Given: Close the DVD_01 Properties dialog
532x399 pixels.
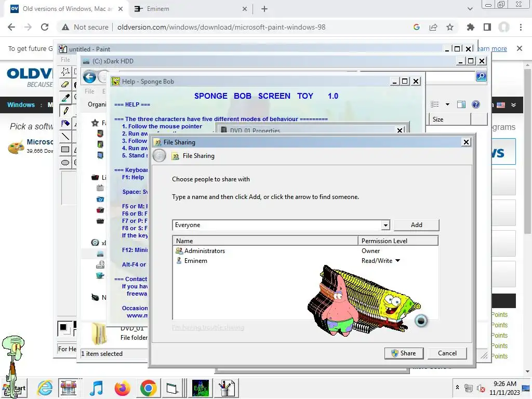Looking at the screenshot, I should point(400,130).
